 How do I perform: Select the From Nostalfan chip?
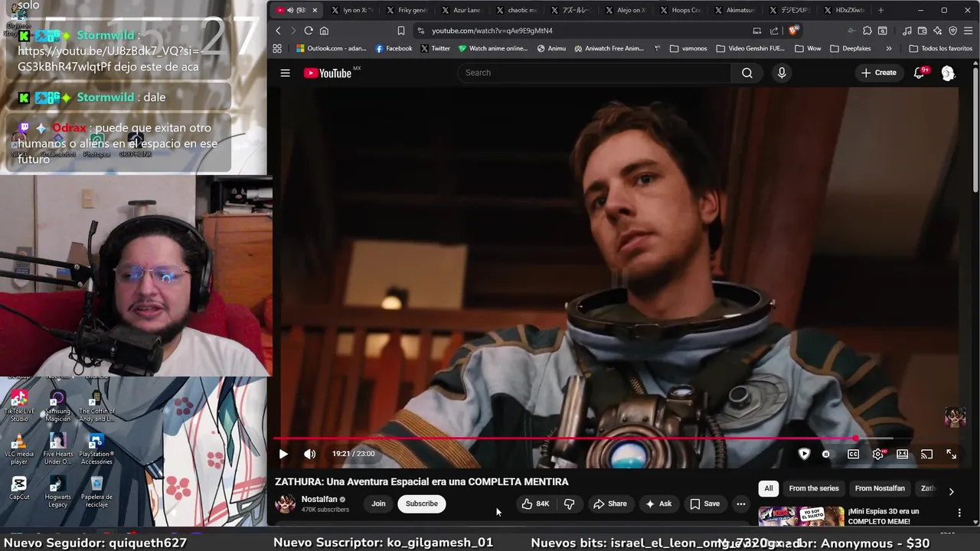880,488
